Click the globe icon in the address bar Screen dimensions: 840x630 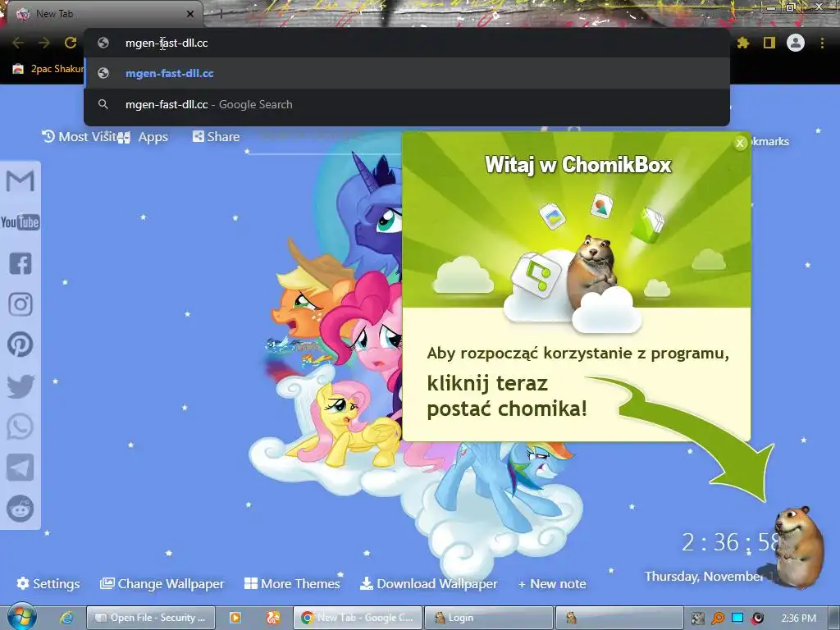tap(103, 43)
